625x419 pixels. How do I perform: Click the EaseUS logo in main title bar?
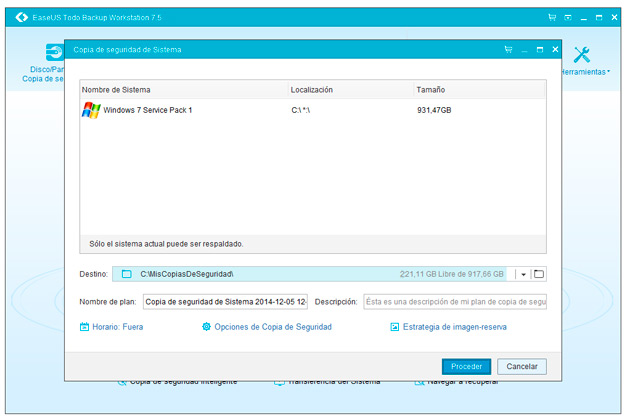[x=22, y=17]
